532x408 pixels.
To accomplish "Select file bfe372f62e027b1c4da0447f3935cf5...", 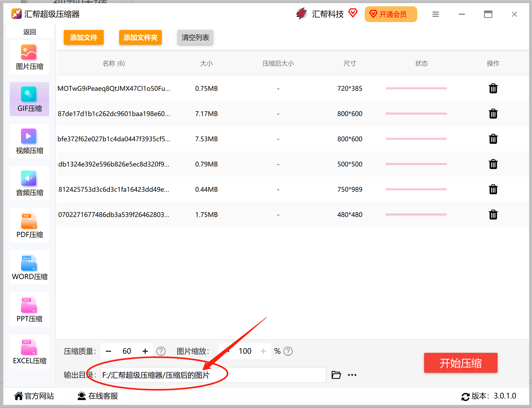I will [x=114, y=139].
